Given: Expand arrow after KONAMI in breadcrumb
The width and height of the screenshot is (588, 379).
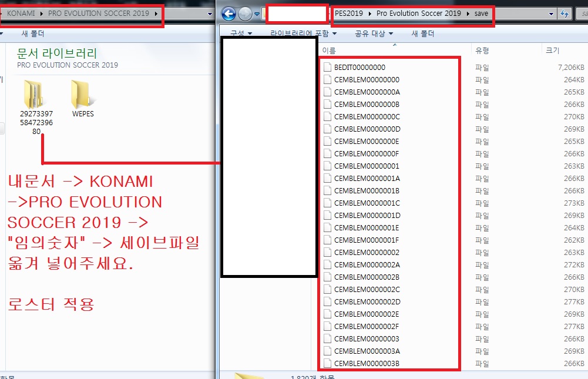Looking at the screenshot, I should click(41, 14).
